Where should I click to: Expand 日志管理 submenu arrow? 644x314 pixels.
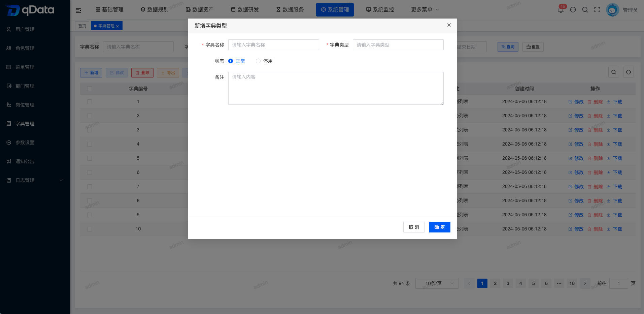61,180
